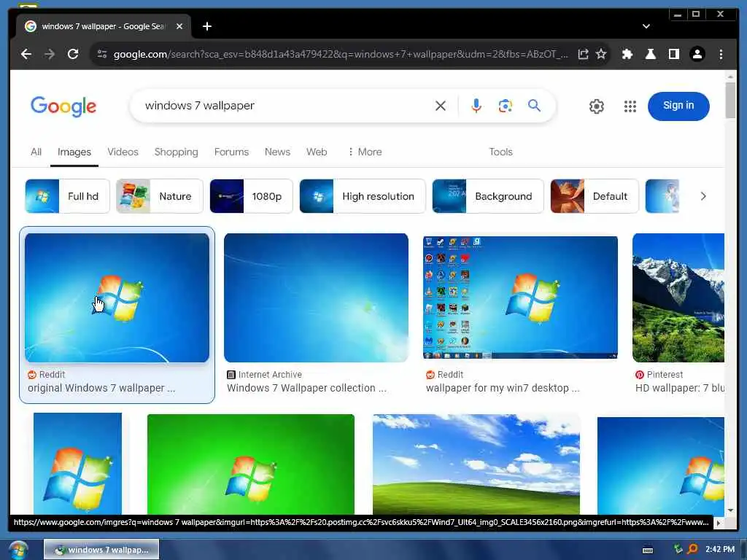The width and height of the screenshot is (747, 560).
Task: Filter by Default chip
Action: pyautogui.click(x=594, y=196)
